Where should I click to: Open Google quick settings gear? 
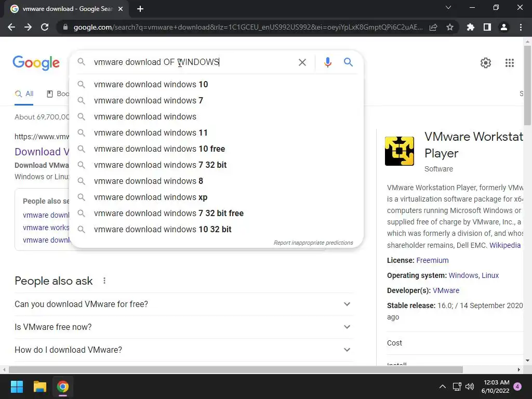[x=486, y=63]
